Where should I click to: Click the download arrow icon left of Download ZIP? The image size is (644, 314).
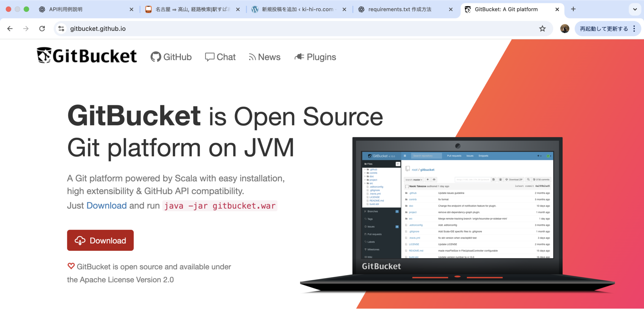[x=500, y=180]
